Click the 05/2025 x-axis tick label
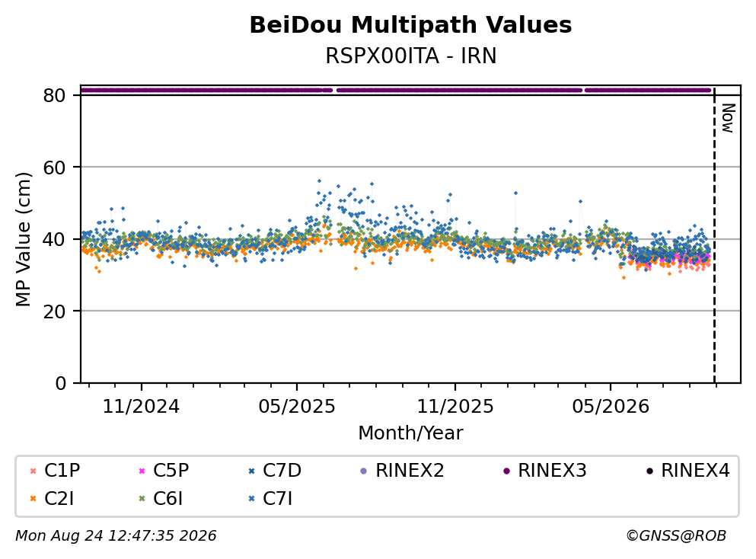Viewport: 756px width, 559px height. (x=297, y=407)
